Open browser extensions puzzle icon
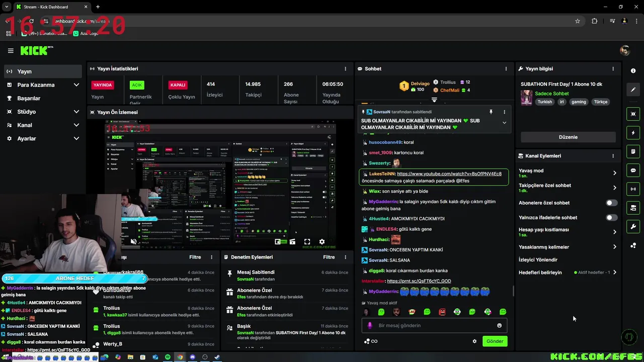The image size is (644, 362). coord(595,21)
